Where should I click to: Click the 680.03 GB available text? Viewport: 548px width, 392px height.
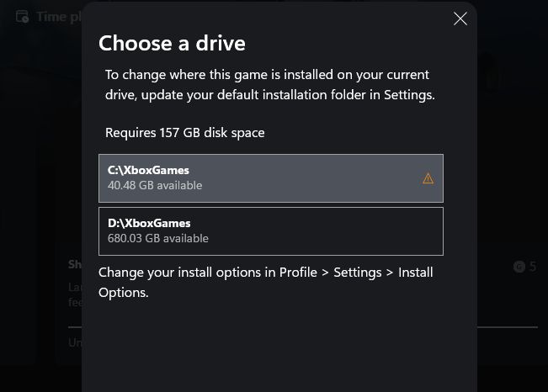pos(158,238)
